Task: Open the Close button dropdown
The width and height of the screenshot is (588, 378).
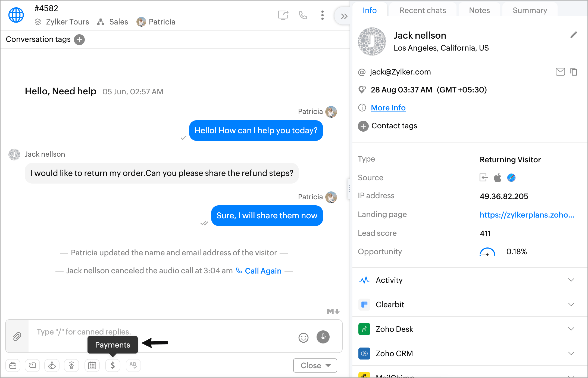Action: tap(328, 365)
